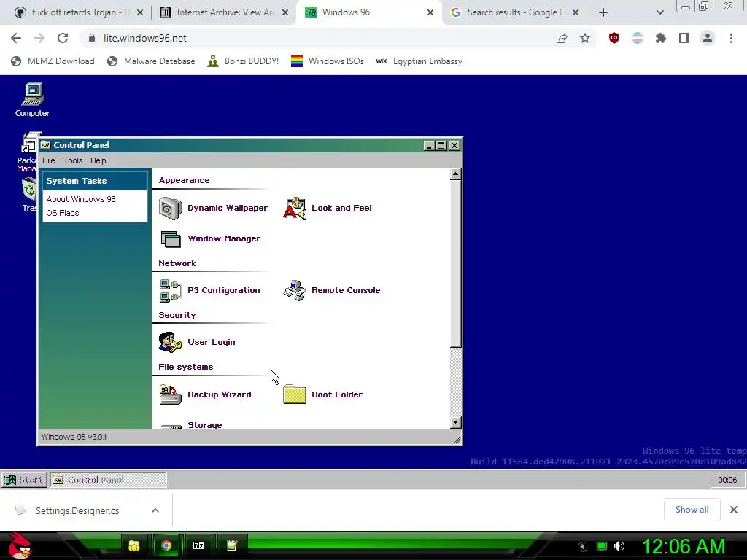
Task: Launch Window Manager icon
Action: click(x=170, y=238)
